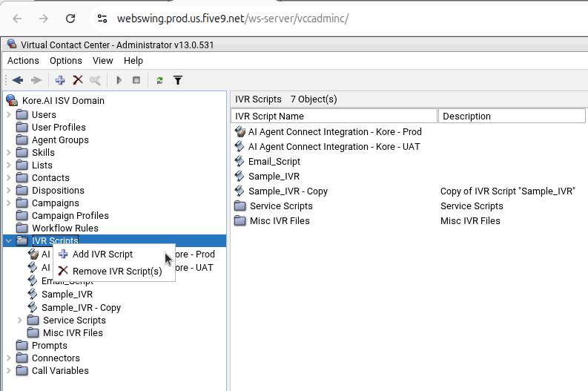588x391 pixels.
Task: Expand the Service Scripts tree node
Action: (x=20, y=320)
